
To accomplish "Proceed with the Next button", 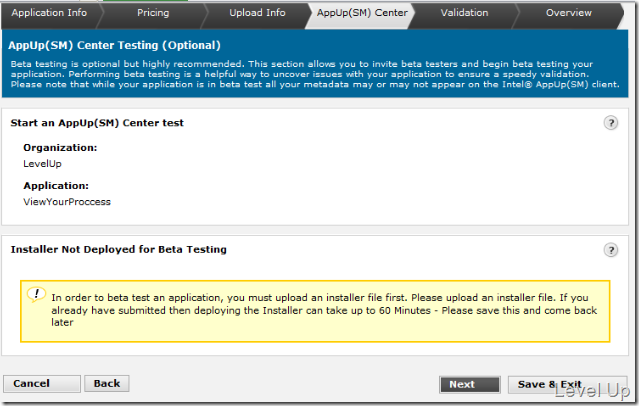I will click(x=469, y=384).
